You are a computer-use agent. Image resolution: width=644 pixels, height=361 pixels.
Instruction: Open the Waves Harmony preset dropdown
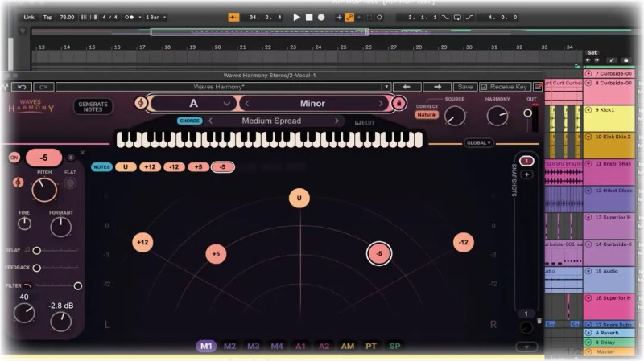click(x=386, y=87)
